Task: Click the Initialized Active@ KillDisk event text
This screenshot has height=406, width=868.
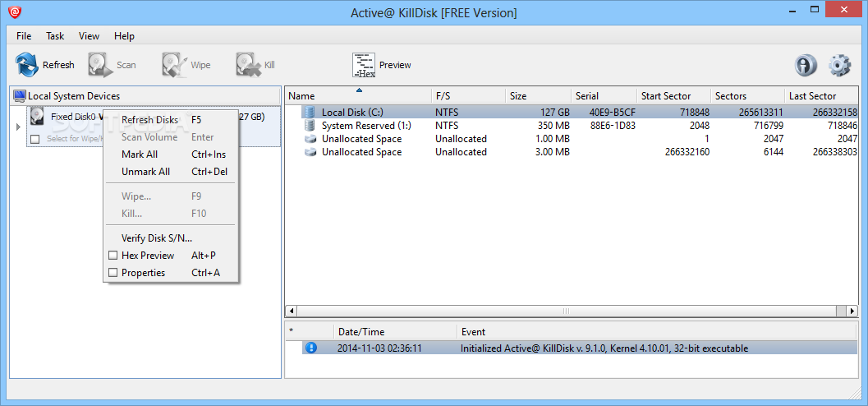Action: click(x=604, y=348)
